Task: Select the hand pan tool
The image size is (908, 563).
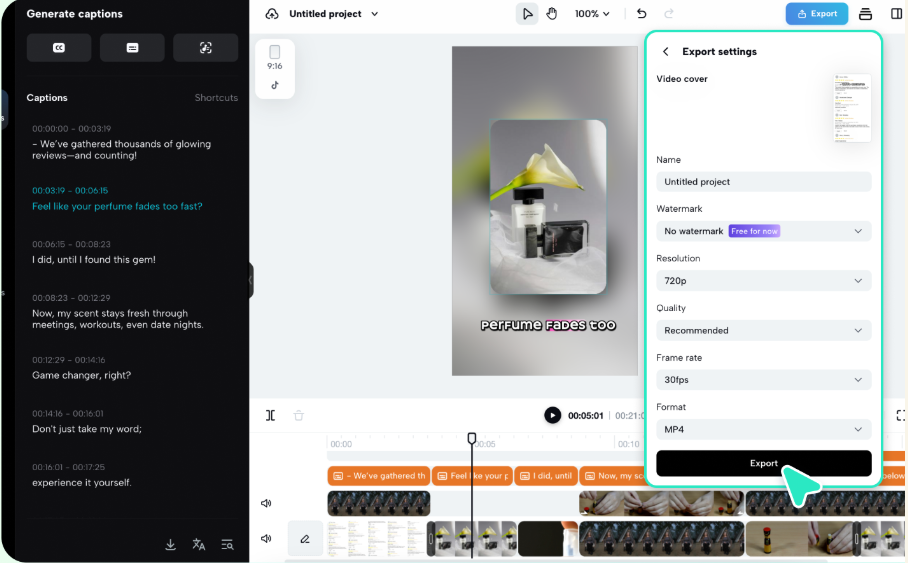Action: [x=551, y=14]
